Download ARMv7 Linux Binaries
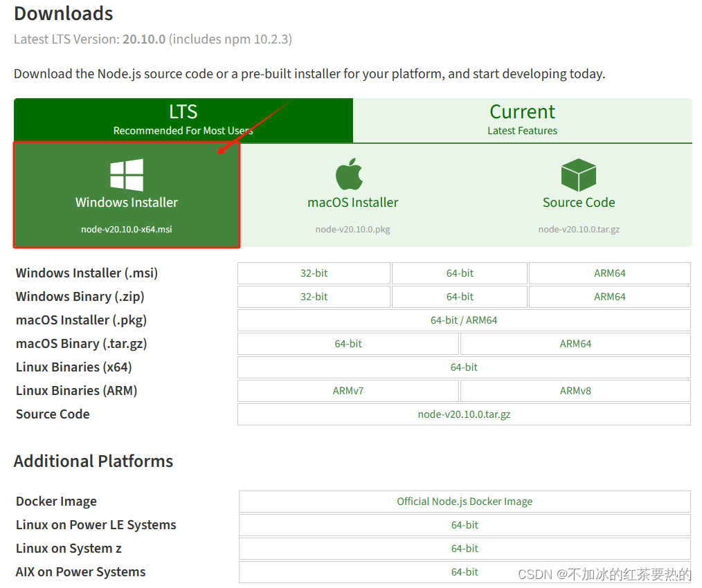This screenshot has width=702, height=588. pyautogui.click(x=348, y=390)
